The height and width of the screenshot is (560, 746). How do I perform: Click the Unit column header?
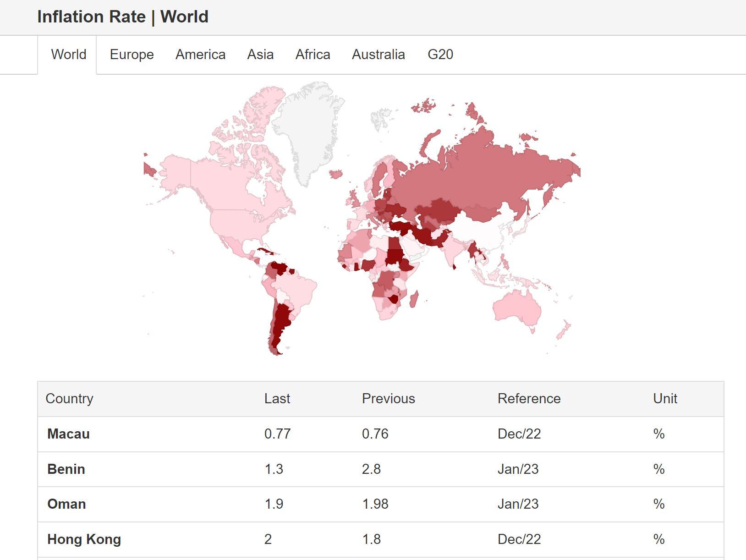(x=665, y=399)
